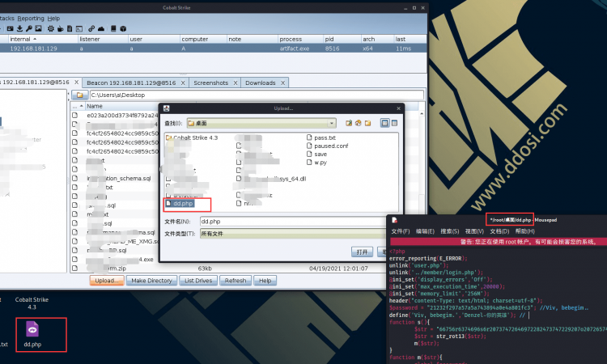The width and height of the screenshot is (607, 364).
Task: Go up one folder level in Upload dialog
Action: [x=349, y=123]
